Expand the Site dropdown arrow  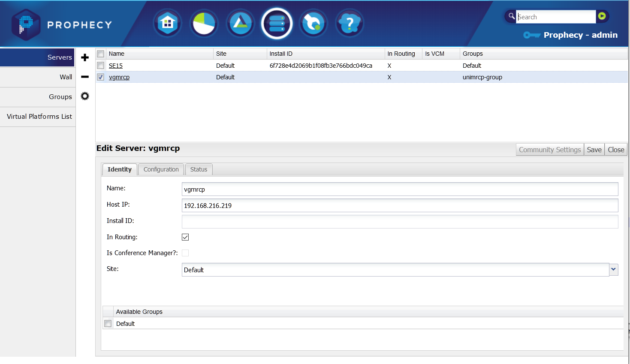pyautogui.click(x=614, y=270)
